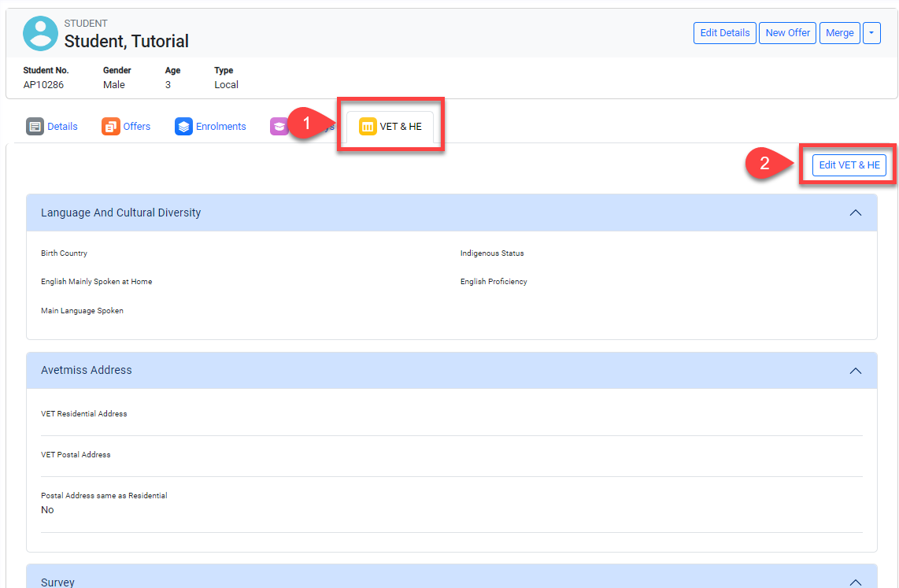Click the blue Enrolments layers icon

click(x=183, y=127)
